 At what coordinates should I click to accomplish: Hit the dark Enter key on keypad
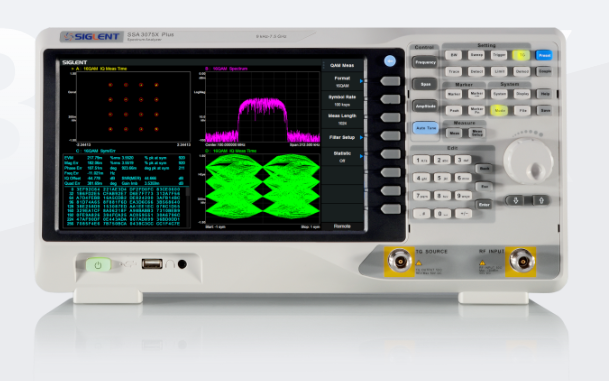484,205
